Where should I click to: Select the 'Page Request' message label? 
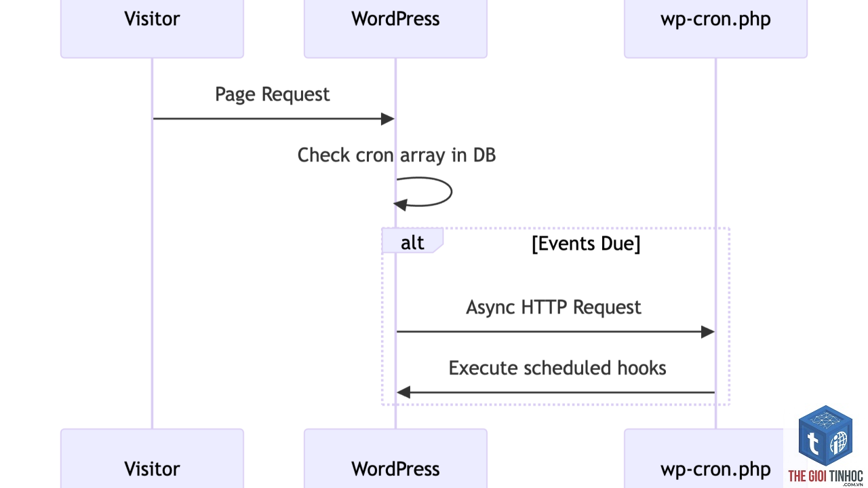click(x=272, y=94)
